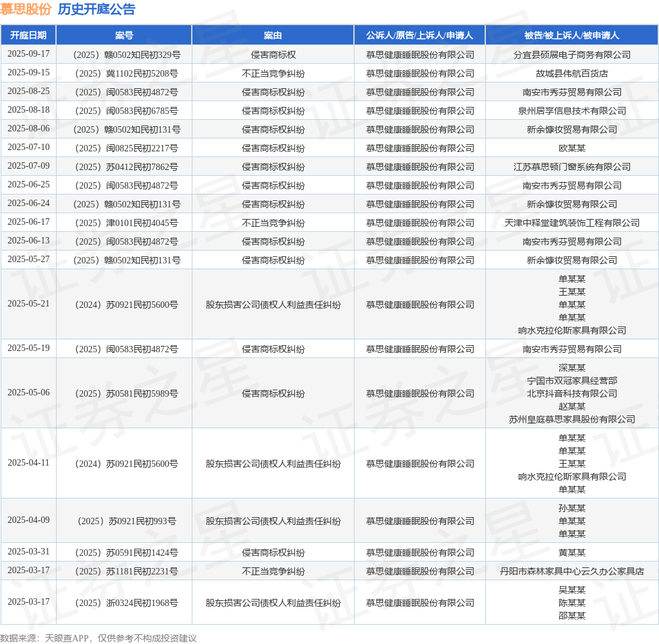Viewport: 659px width, 644px height.
Task: Click defendant 黄某某
Action: click(x=572, y=553)
